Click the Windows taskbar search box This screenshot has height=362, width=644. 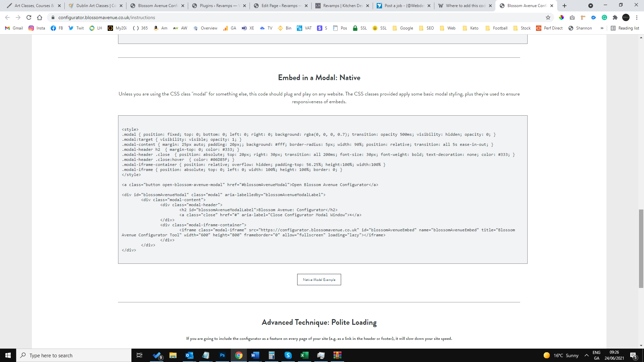tap(74, 355)
